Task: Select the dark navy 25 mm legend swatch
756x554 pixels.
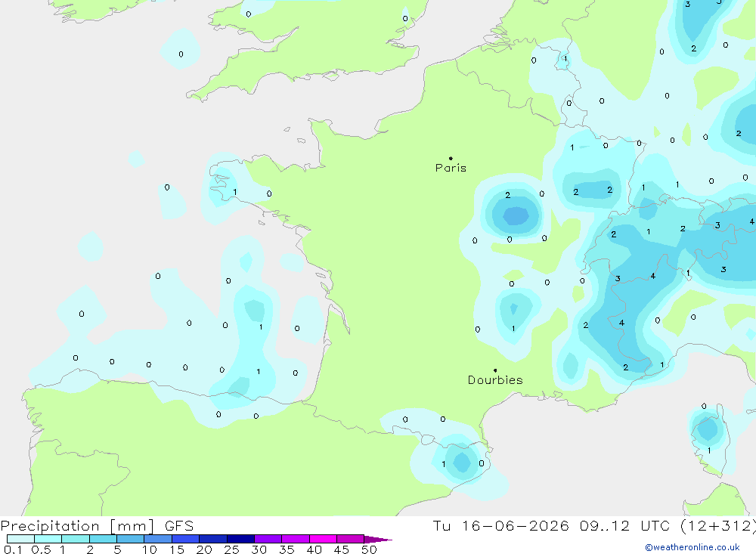Action: click(x=240, y=539)
